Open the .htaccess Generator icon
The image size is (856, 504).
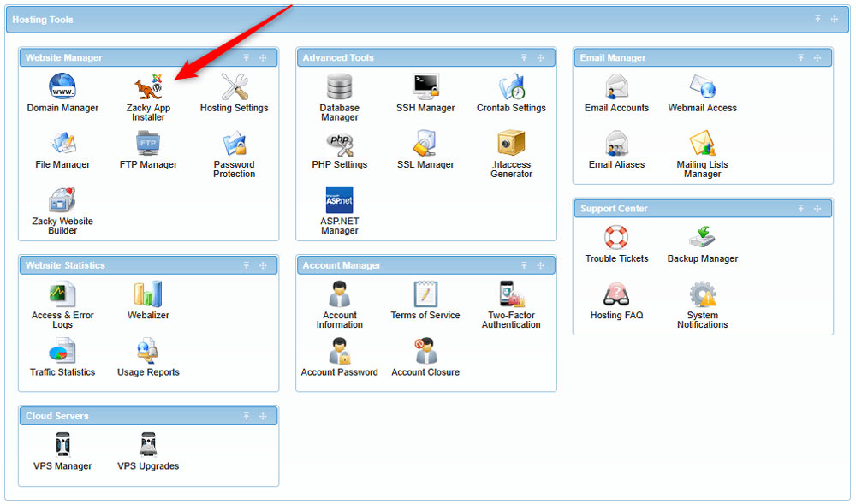coord(511,143)
